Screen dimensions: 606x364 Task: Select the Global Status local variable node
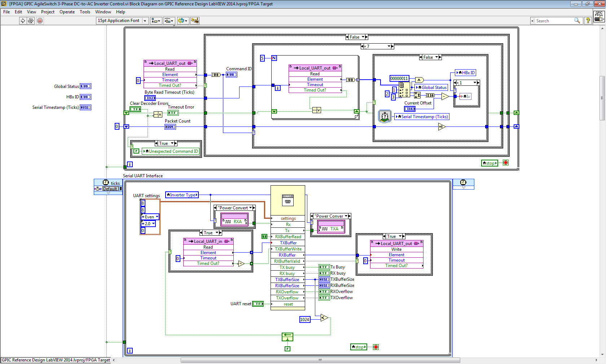point(431,87)
